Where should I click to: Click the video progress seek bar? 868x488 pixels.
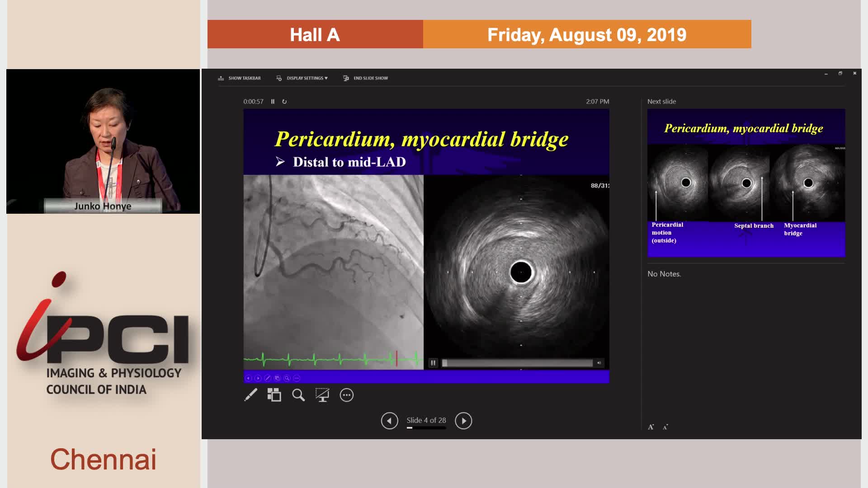(x=518, y=363)
